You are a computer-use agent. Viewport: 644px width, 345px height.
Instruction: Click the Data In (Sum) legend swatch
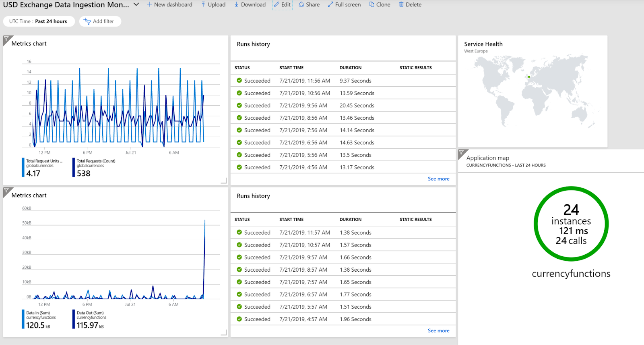tap(23, 319)
